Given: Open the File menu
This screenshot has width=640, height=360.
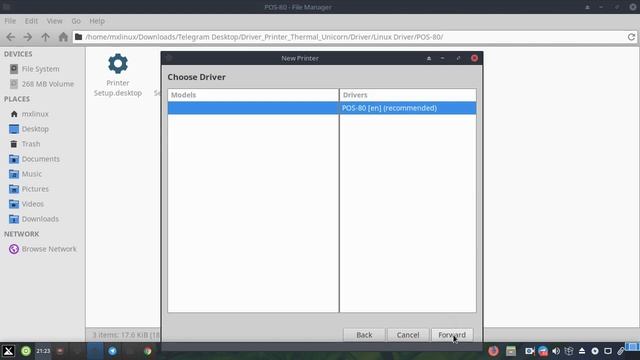Looking at the screenshot, I should click(10, 21).
